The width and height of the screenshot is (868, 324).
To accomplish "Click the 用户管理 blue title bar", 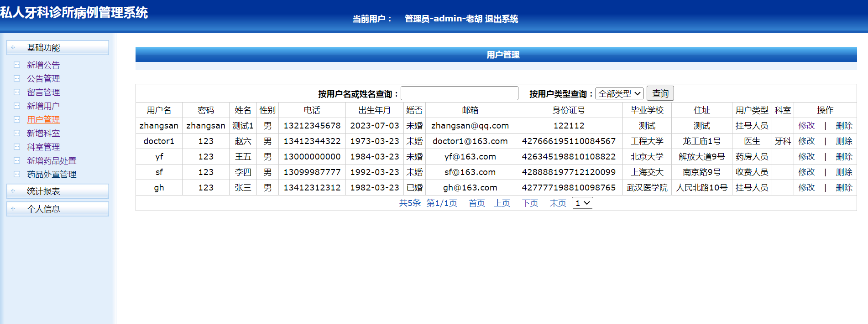I will pos(496,55).
